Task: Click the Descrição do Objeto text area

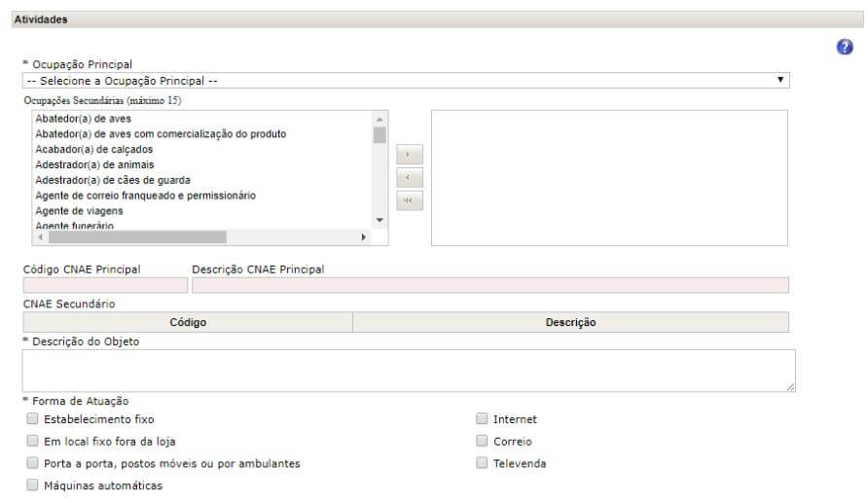Action: click(x=409, y=371)
